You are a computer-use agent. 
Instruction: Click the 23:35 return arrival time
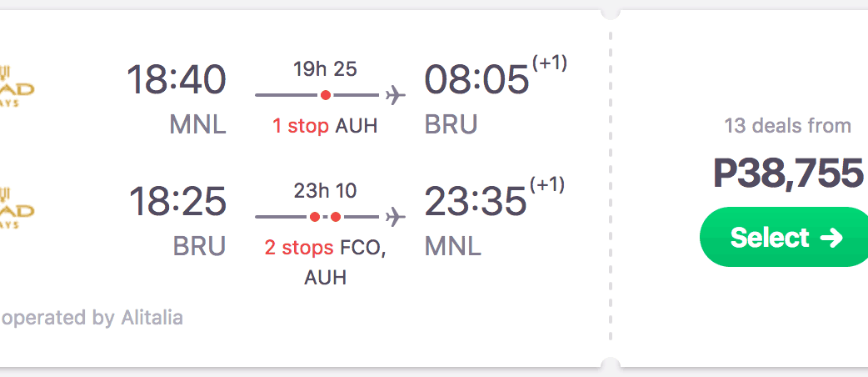476,202
